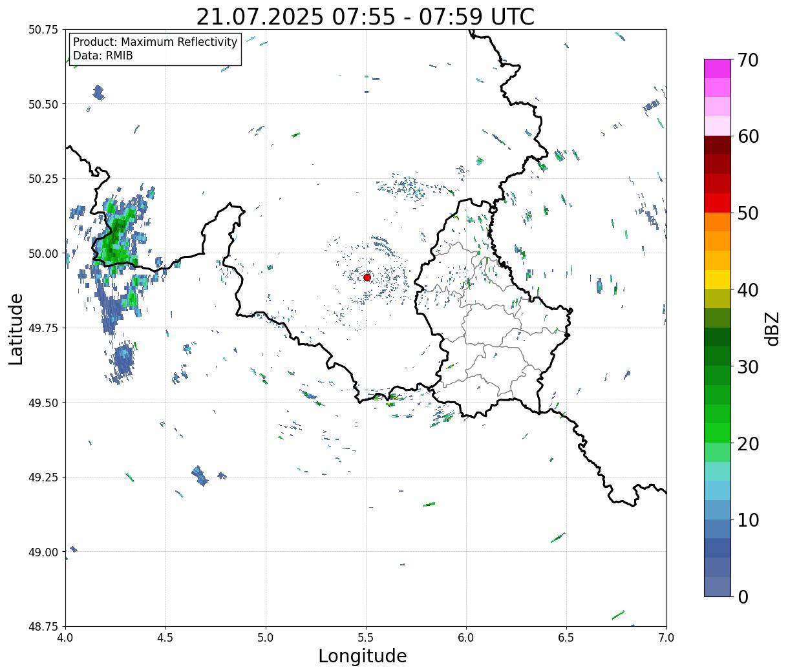Click latitude tick label 48.75
This screenshot has height=672, width=788.
(x=43, y=627)
